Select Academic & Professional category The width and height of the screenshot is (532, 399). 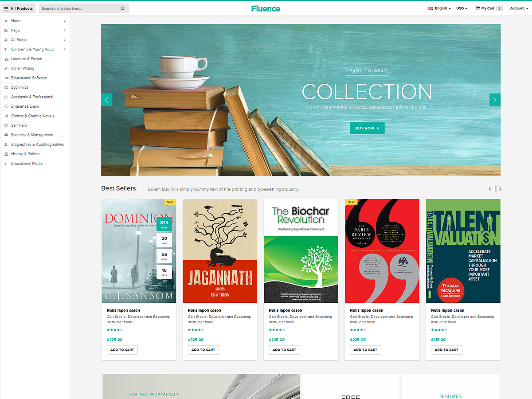coord(32,97)
